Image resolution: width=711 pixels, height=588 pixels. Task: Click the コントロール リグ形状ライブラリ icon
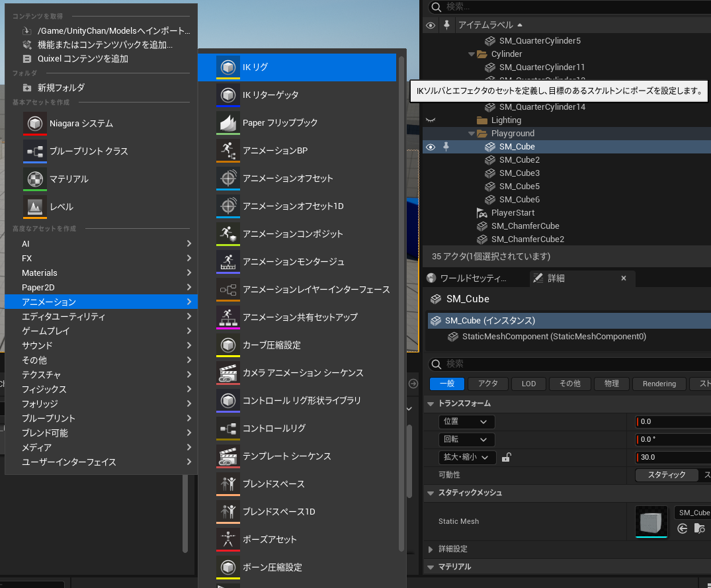click(x=228, y=401)
